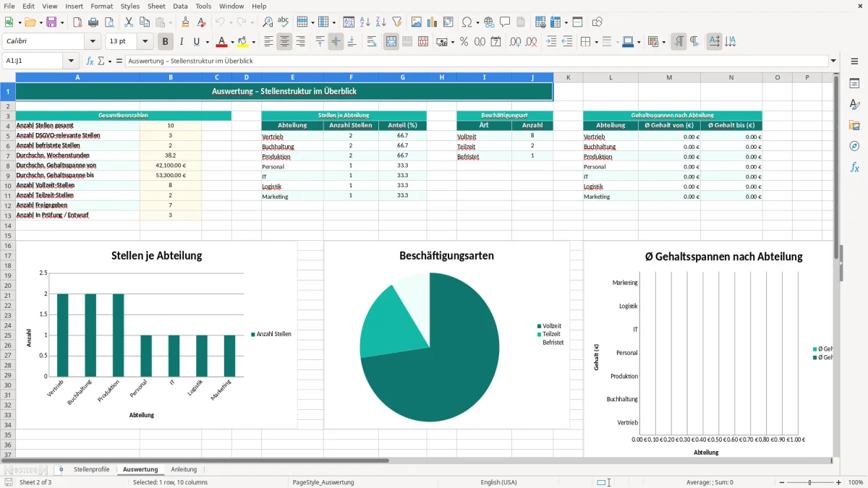
Task: Toggle Italic formatting
Action: point(182,42)
